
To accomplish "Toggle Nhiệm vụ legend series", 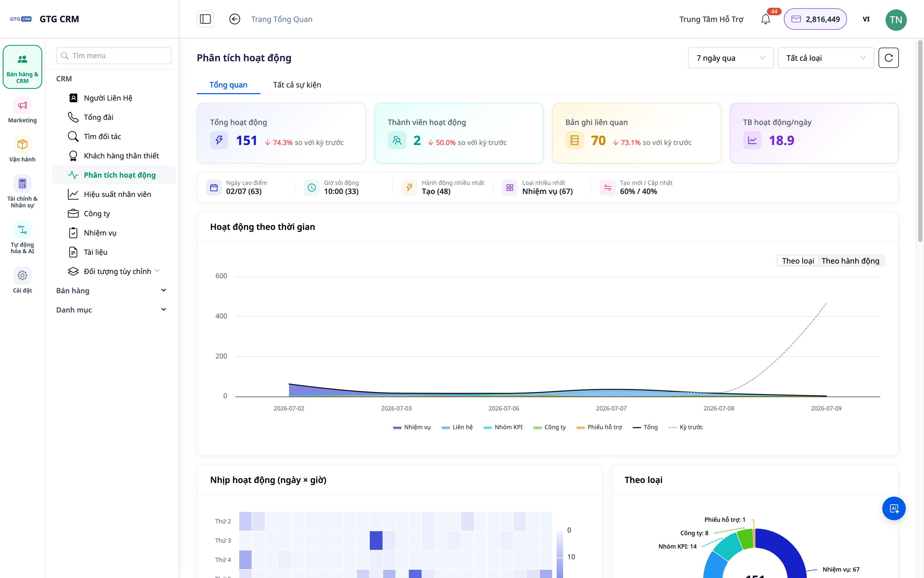I will click(x=411, y=427).
